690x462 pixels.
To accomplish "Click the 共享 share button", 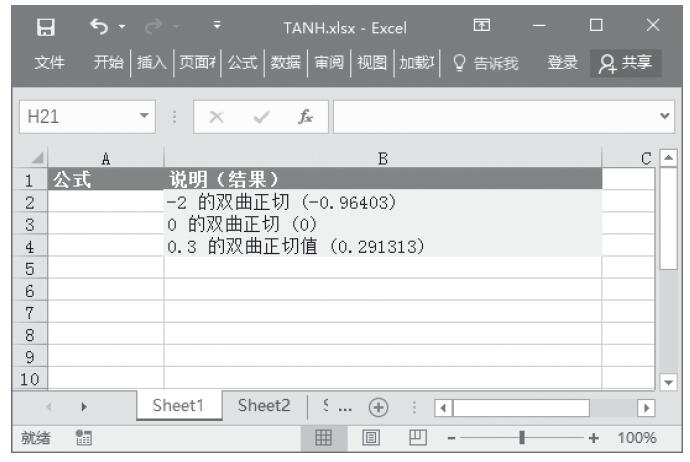I will 625,63.
